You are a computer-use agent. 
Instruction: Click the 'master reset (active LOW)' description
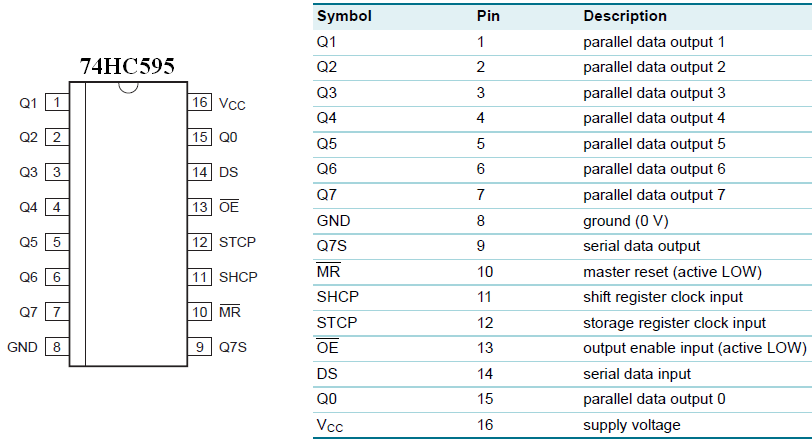click(672, 272)
